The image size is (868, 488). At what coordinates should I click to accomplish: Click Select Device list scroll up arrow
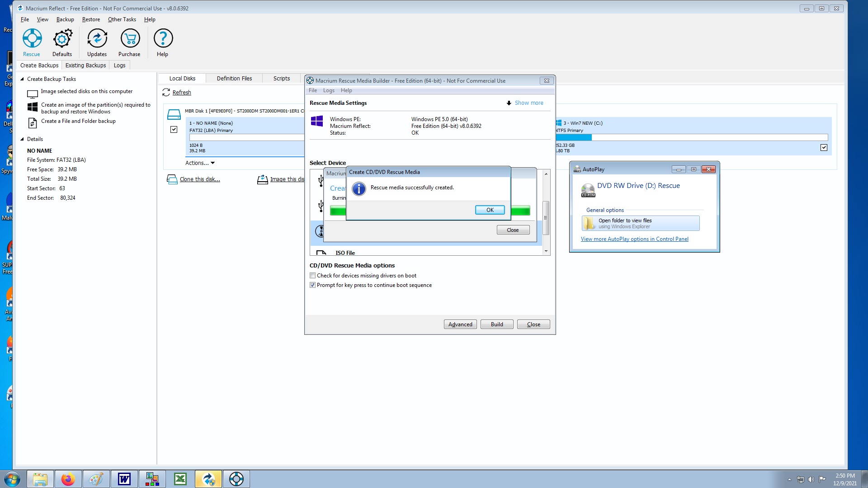tap(546, 174)
